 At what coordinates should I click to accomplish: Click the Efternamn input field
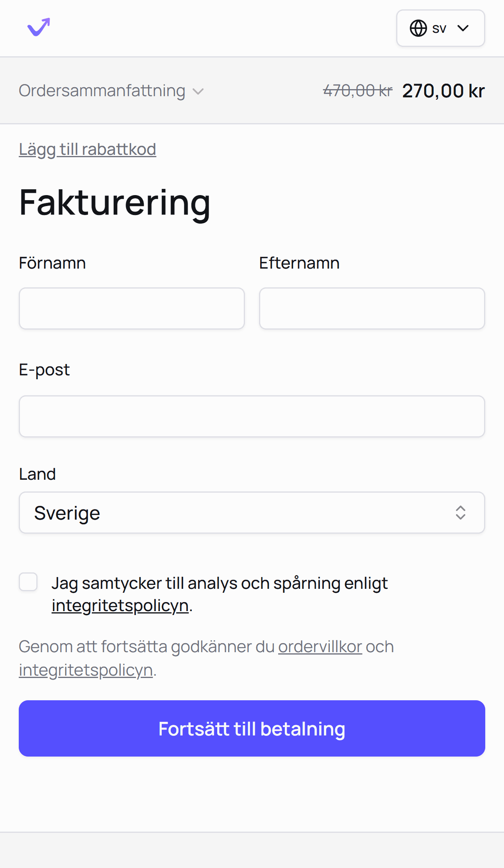click(x=372, y=308)
